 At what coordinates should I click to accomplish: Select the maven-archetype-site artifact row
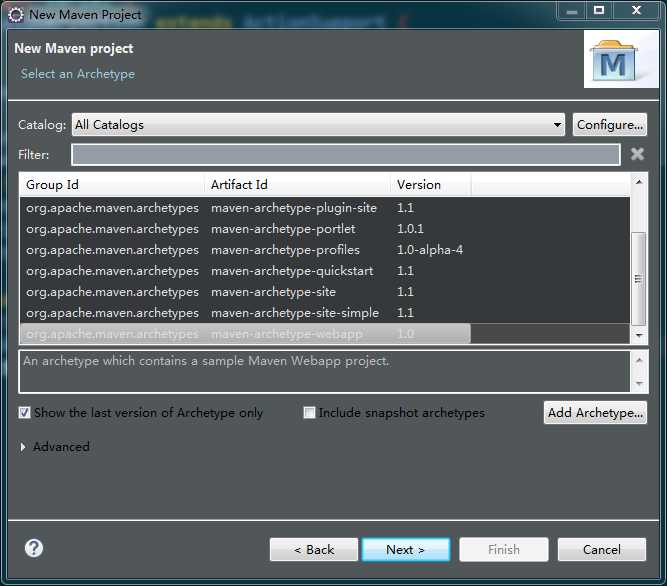pos(325,292)
